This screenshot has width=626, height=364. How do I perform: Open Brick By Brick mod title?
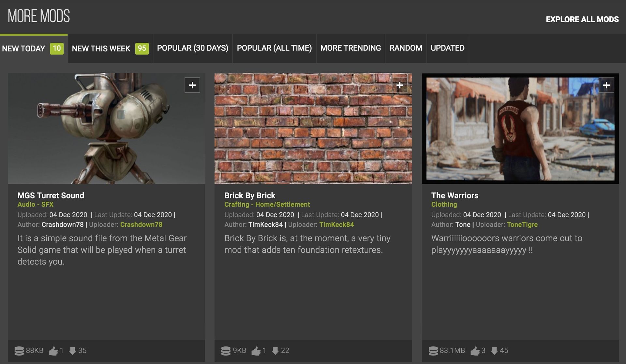click(x=250, y=196)
